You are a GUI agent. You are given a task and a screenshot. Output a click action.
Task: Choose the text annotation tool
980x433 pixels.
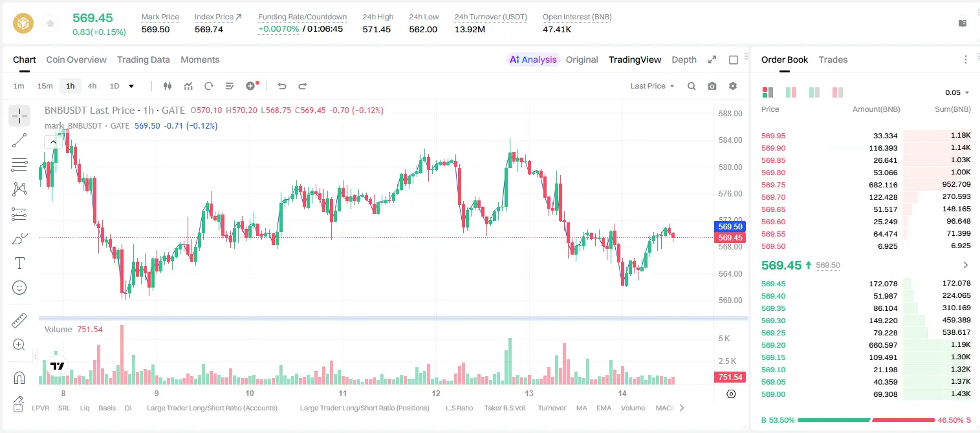pos(19,263)
